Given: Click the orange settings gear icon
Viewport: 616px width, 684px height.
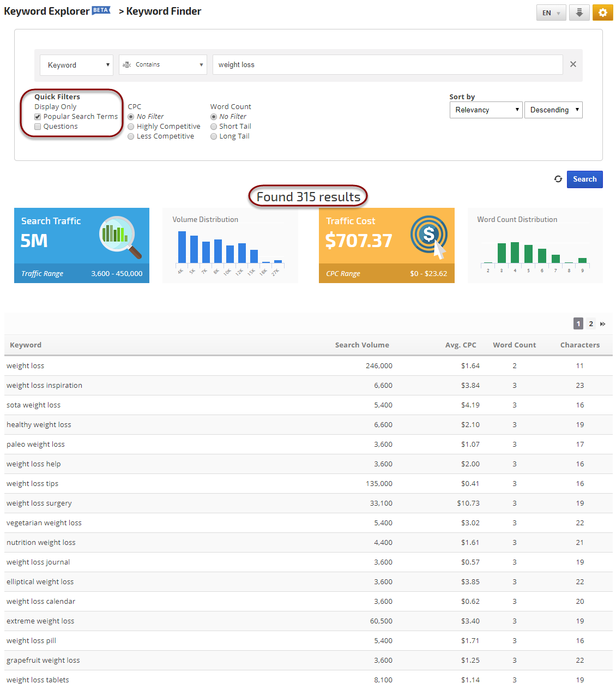Looking at the screenshot, I should [x=602, y=13].
